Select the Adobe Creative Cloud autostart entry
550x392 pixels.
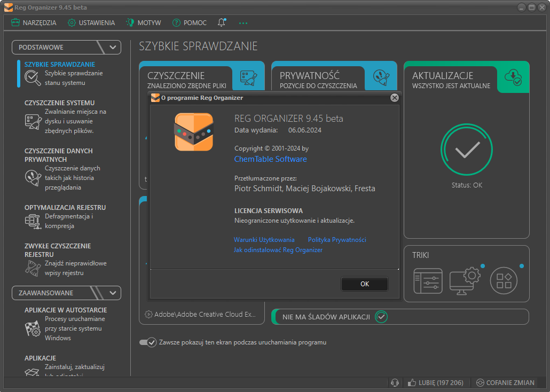pyautogui.click(x=201, y=314)
